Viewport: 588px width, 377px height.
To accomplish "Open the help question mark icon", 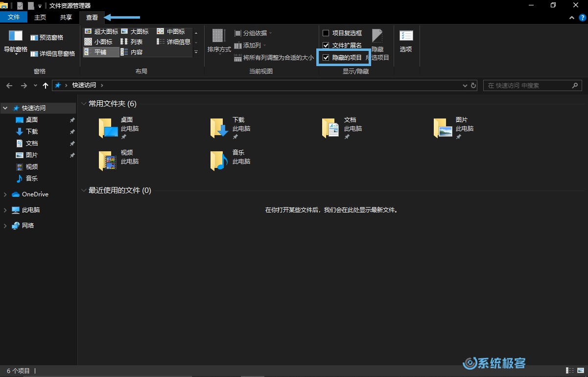I will 582,17.
